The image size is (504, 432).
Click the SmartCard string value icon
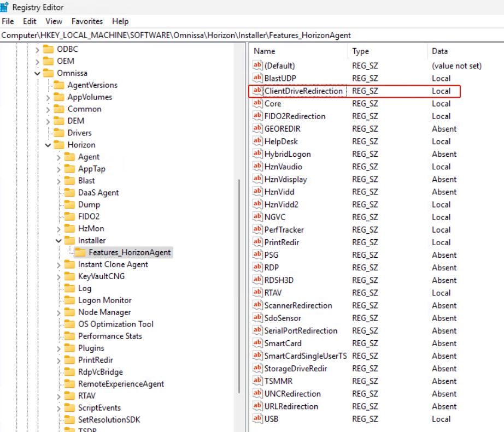(x=257, y=343)
